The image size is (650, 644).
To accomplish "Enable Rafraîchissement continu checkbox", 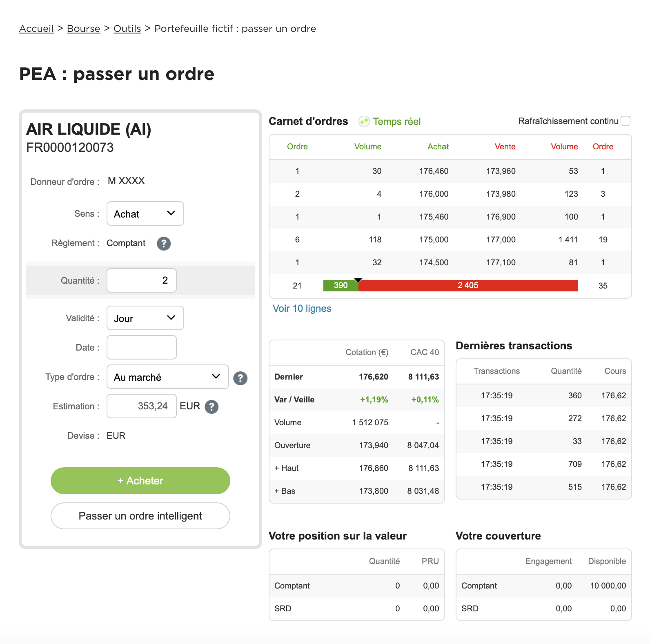I will (626, 121).
